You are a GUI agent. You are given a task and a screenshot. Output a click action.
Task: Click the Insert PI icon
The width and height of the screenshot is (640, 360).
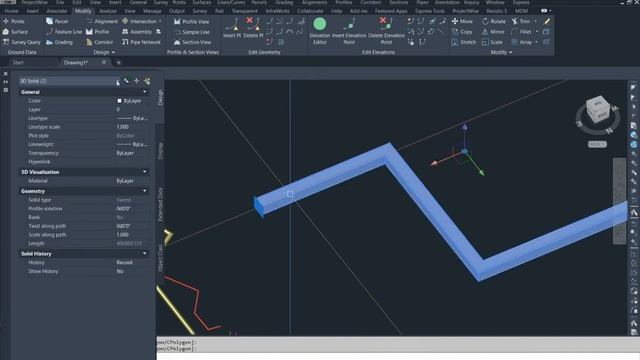[x=232, y=28]
